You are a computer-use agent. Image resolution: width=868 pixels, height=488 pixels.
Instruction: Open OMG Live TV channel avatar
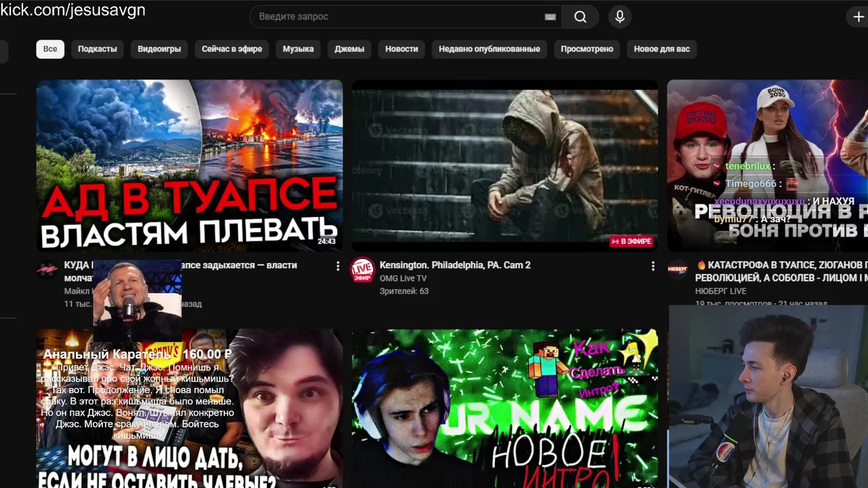[x=362, y=270]
